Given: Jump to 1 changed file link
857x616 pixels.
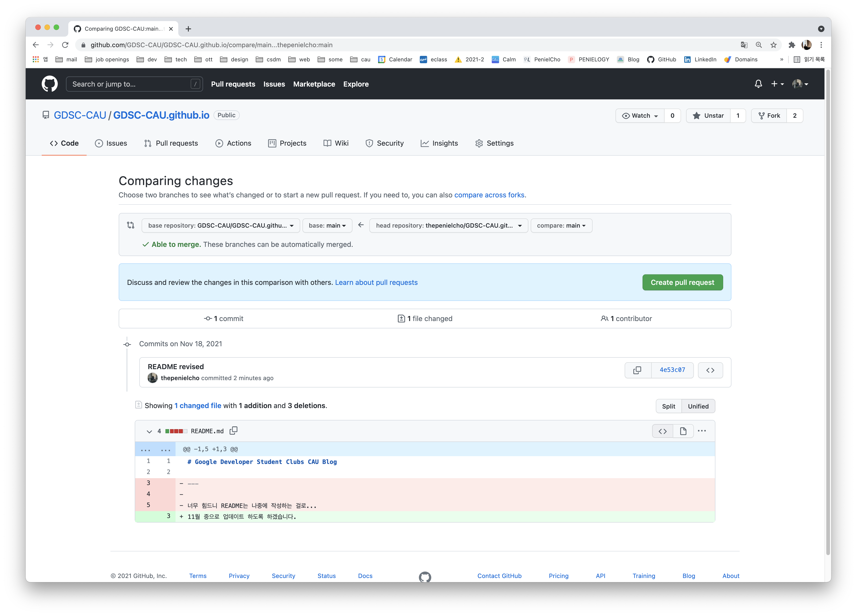Looking at the screenshot, I should pos(198,405).
